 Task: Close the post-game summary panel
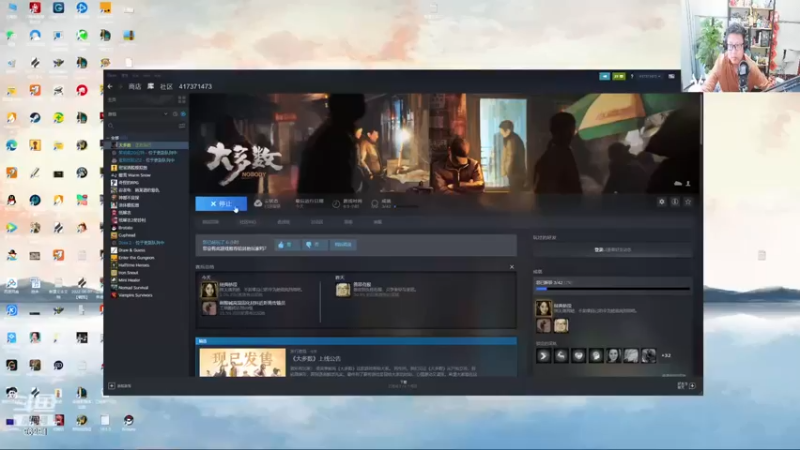click(x=512, y=267)
